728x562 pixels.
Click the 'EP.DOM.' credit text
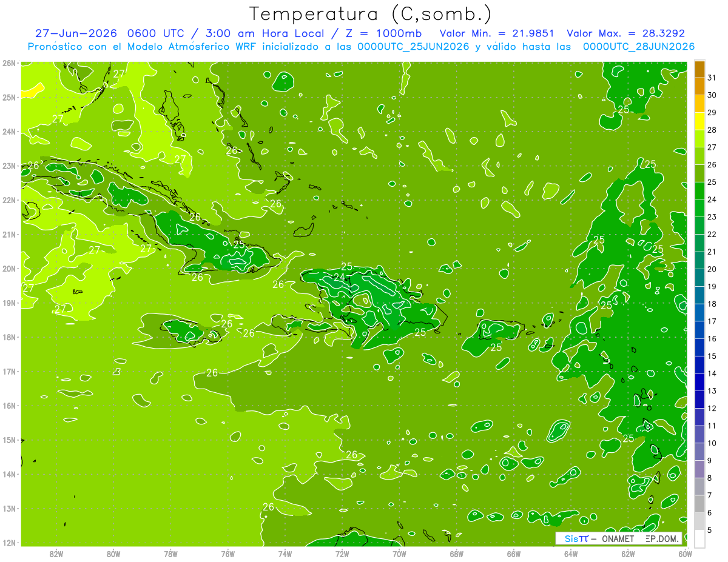click(x=662, y=538)
